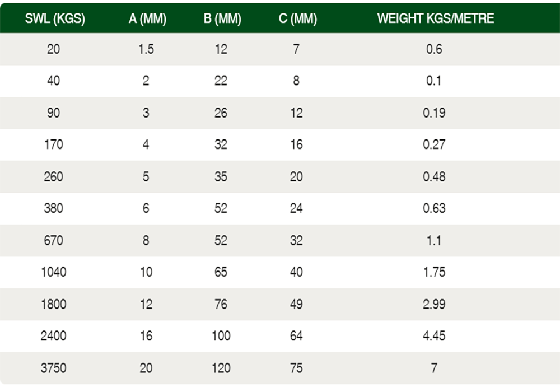The image size is (560, 392).
Task: Click the weight value 0.19
Action: pos(434,113)
